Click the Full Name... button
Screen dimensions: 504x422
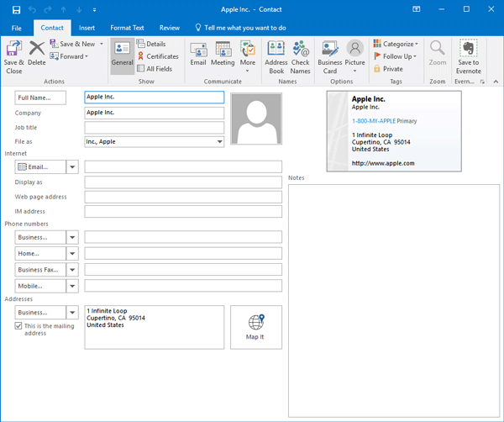pyautogui.click(x=40, y=98)
